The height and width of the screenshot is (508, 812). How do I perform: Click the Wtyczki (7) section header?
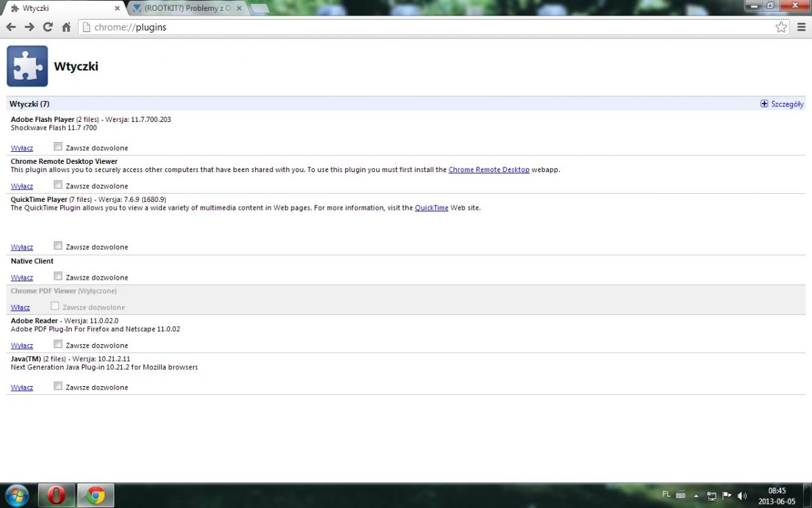click(x=29, y=104)
